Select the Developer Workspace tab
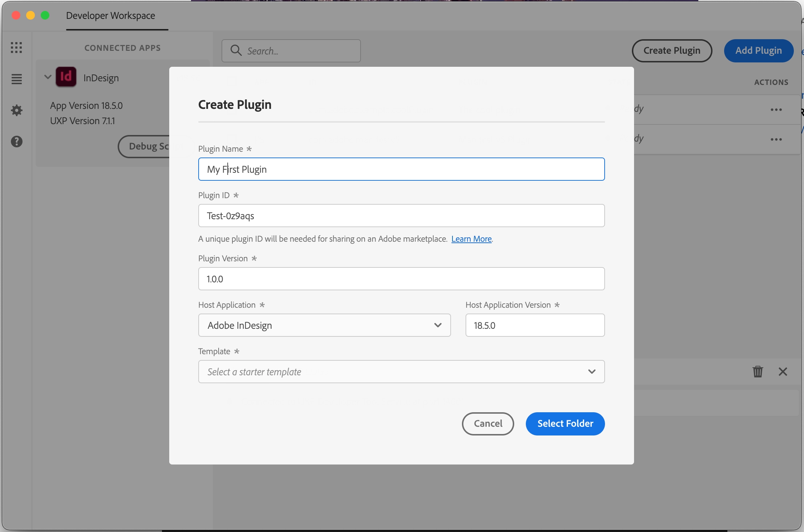Image resolution: width=804 pixels, height=532 pixels. pyautogui.click(x=110, y=16)
